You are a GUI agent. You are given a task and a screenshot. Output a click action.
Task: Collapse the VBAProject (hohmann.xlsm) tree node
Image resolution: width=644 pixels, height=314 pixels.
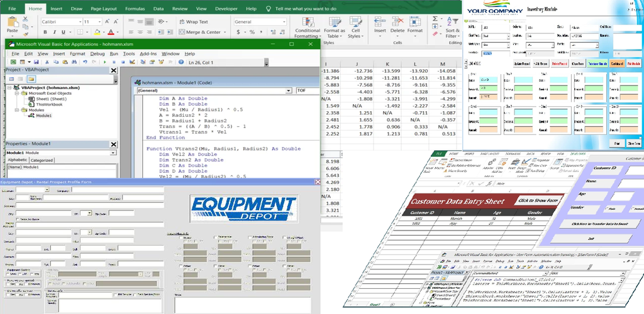click(10, 88)
